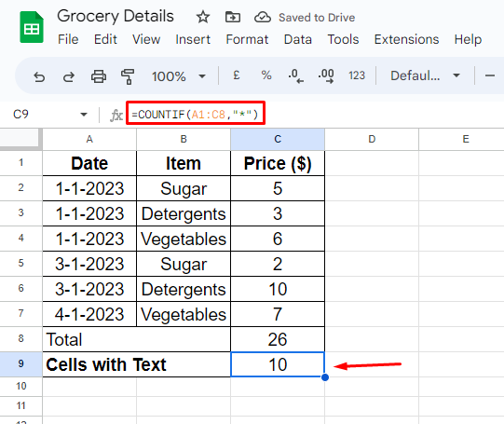Viewport: 504px width, 424px height.
Task: Open the Edit menu
Action: [x=105, y=39]
